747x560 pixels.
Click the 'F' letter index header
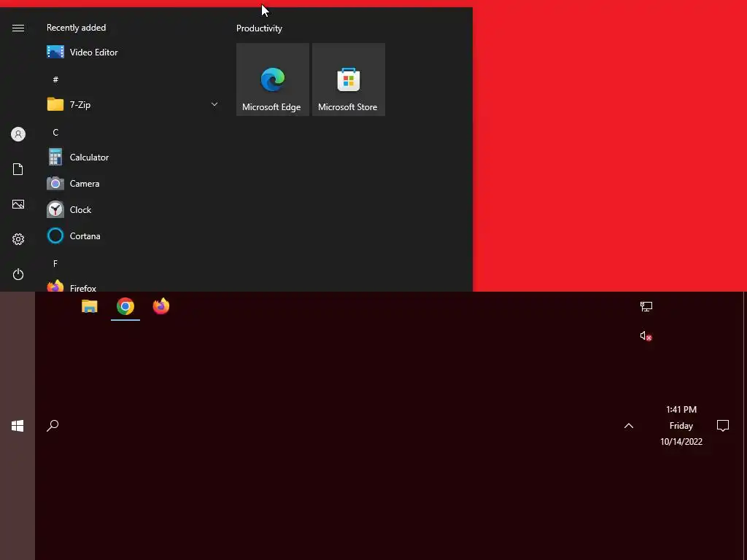[x=55, y=263]
